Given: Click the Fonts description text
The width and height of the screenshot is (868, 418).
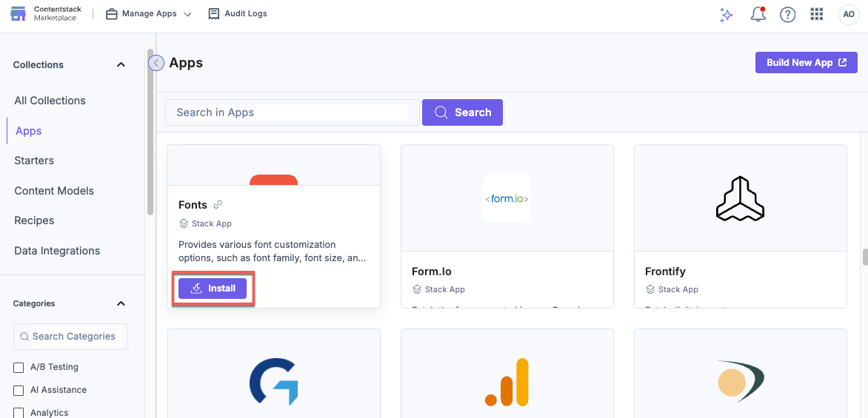Looking at the screenshot, I should click(272, 251).
